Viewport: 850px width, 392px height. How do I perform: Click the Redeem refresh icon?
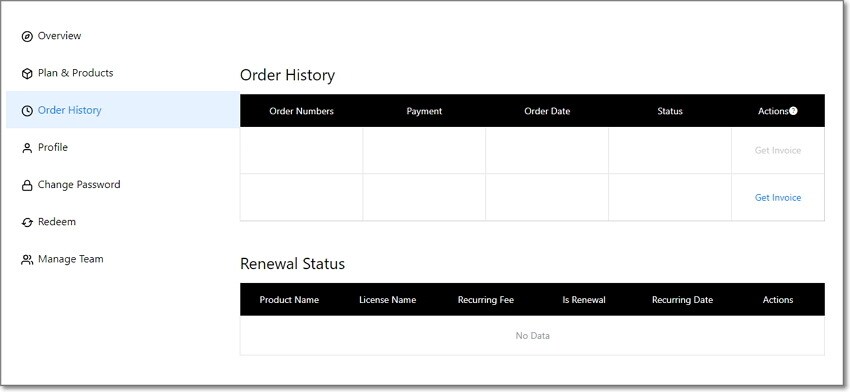pyautogui.click(x=27, y=222)
